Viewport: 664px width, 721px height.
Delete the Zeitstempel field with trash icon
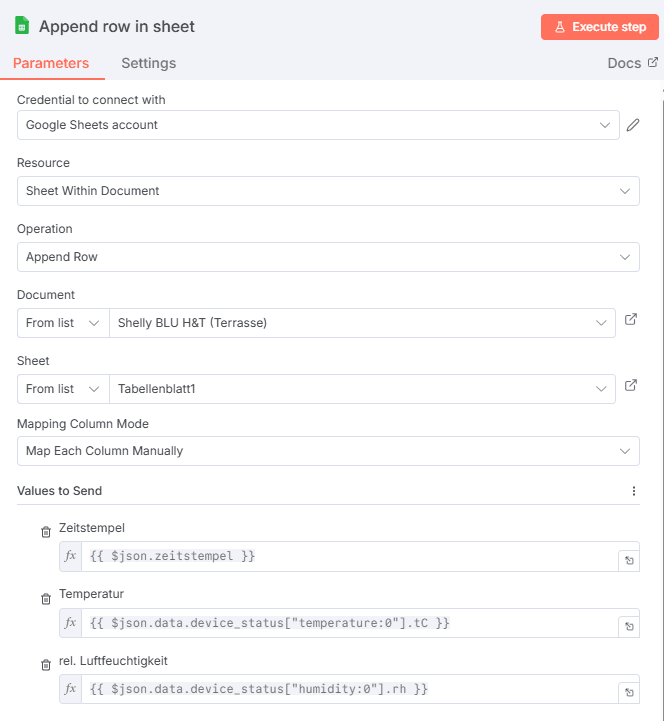click(45, 533)
